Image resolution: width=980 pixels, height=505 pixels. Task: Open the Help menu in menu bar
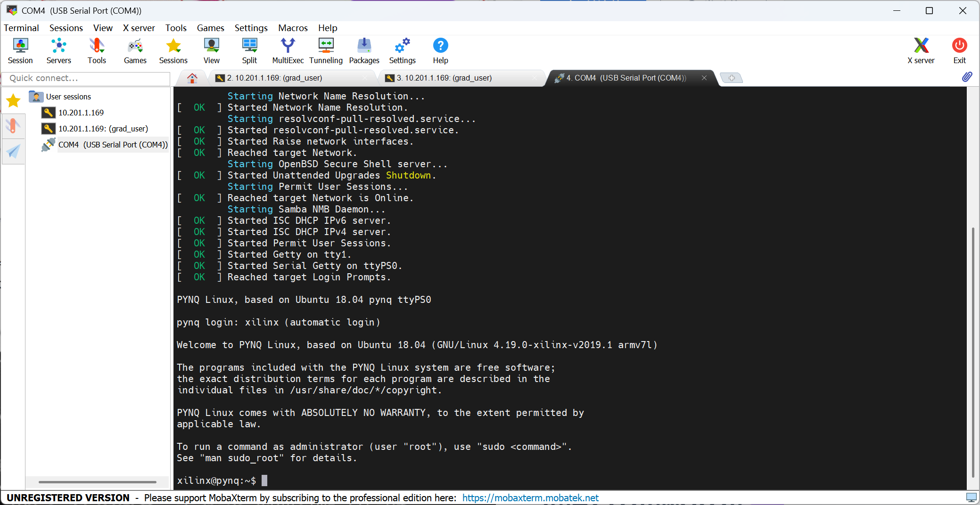(328, 28)
